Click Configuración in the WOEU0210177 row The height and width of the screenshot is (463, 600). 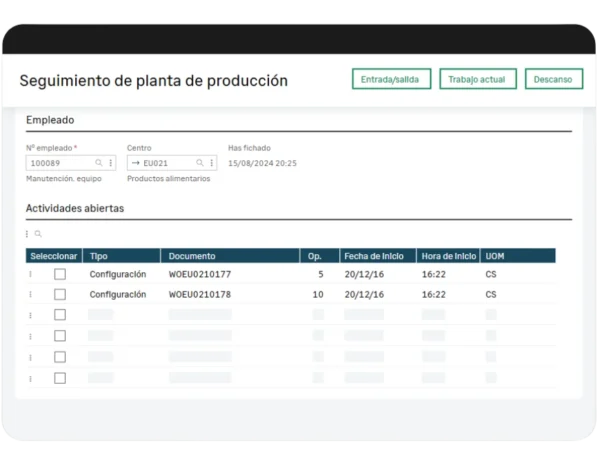point(118,274)
